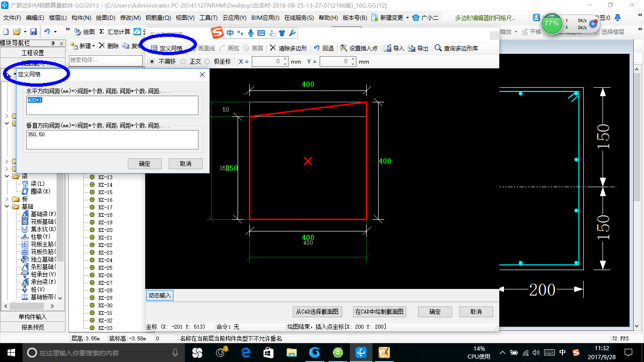This screenshot has height=362, width=644.
Task: Open the BIM应用(I) menu
Action: [x=265, y=17]
